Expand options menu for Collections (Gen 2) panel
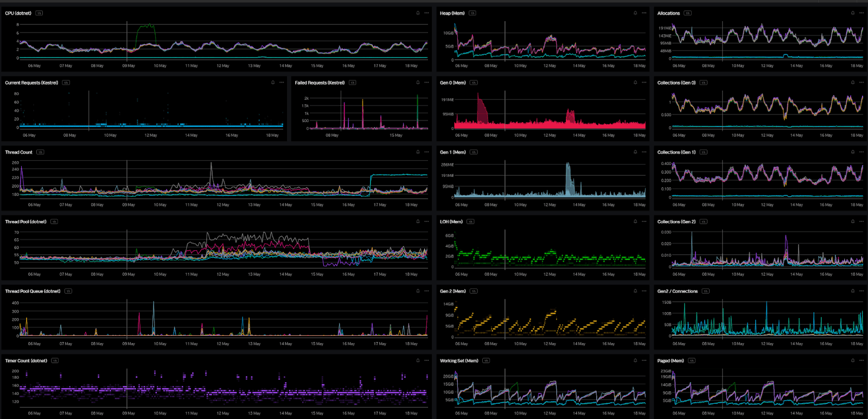Viewport: 868px width, 419px height. click(x=861, y=221)
